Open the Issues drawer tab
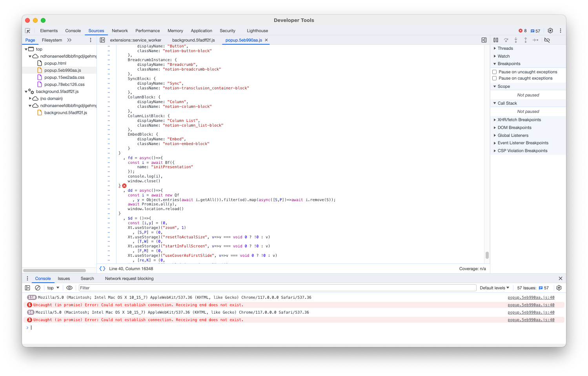 [64, 278]
